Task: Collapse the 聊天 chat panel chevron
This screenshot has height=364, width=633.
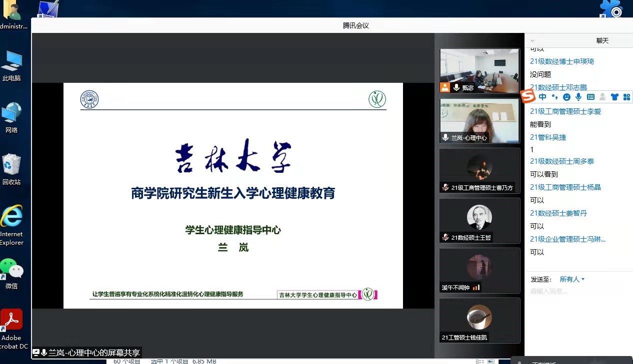Action: click(x=532, y=41)
